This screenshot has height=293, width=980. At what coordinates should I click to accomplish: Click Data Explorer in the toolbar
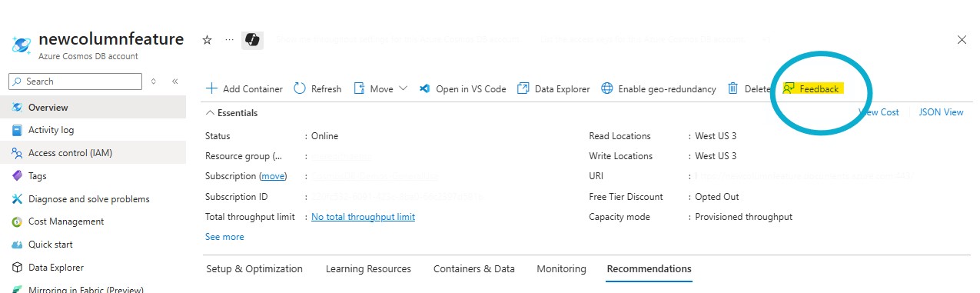(553, 89)
